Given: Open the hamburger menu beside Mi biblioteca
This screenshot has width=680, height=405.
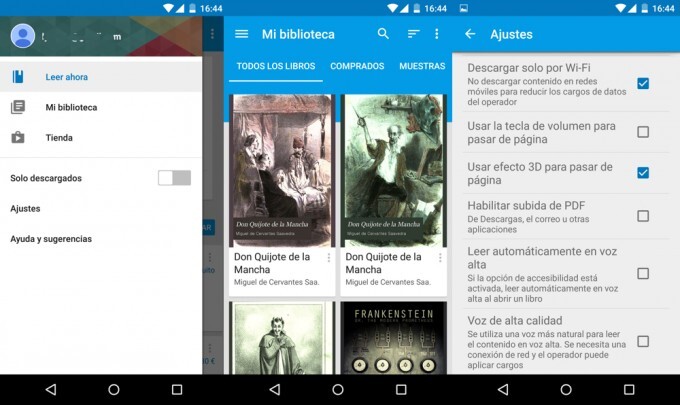Looking at the screenshot, I should pos(241,34).
